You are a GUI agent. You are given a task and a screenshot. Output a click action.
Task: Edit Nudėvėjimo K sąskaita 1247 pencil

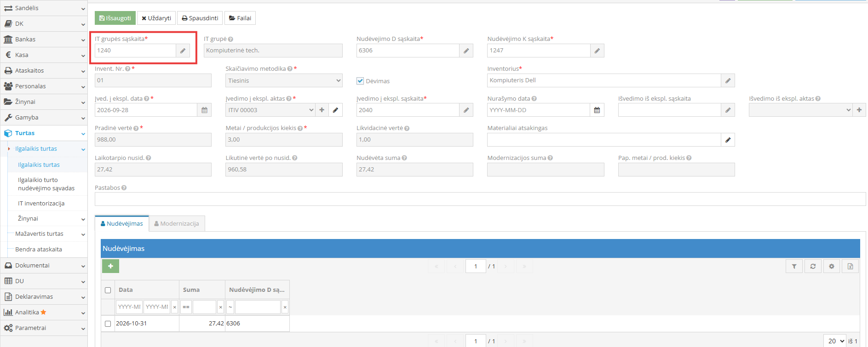(x=597, y=51)
